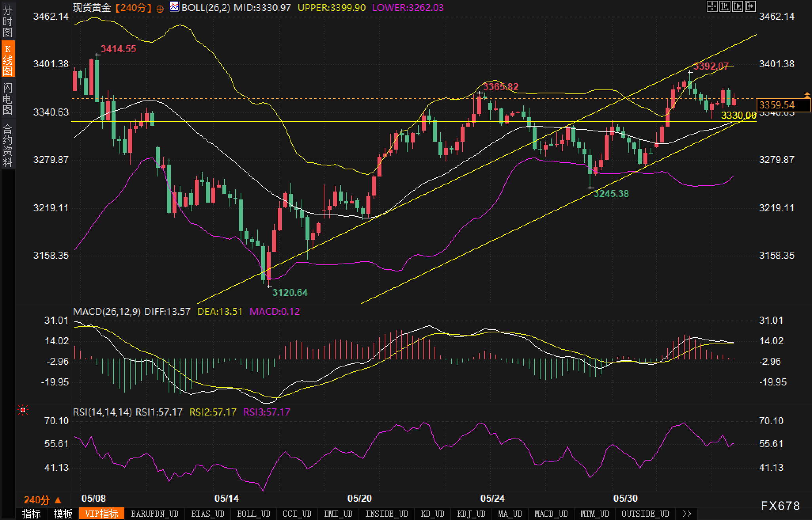Select the 指标 tab at bottom
Viewport: 812px width, 520px height.
tap(31, 514)
